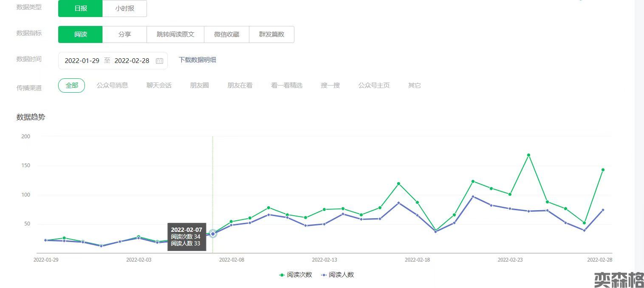Show 微信收藏 metric data
This screenshot has width=644, height=288.
pyautogui.click(x=226, y=34)
